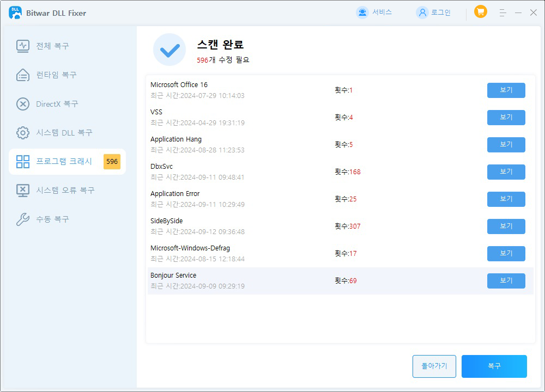Click the 프로그램 크래시 grid icon
The height and width of the screenshot is (392, 545).
[x=22, y=162]
